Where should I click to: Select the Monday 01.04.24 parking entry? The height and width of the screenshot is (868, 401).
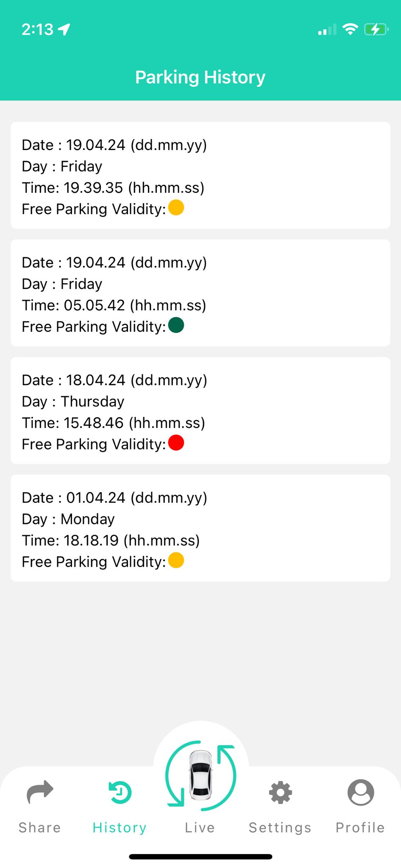pyautogui.click(x=200, y=528)
